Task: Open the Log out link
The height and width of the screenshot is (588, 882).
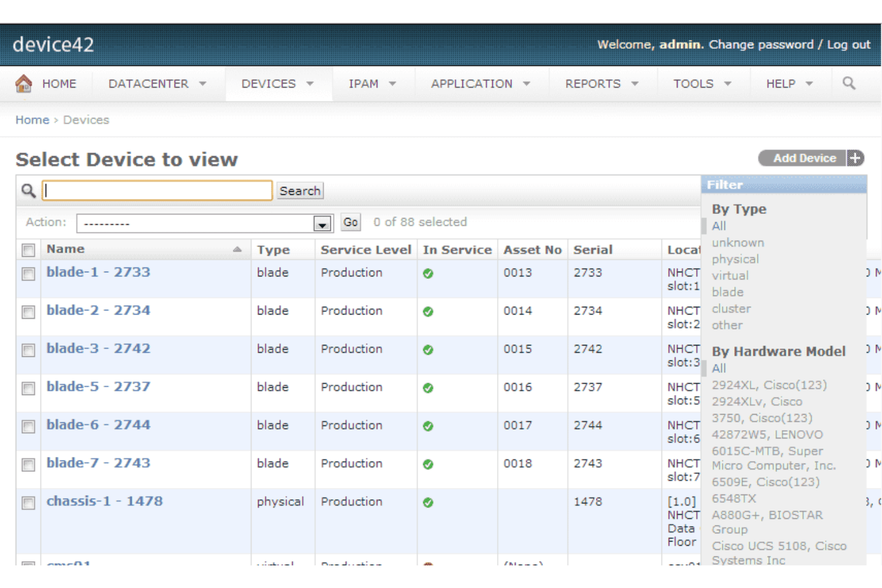Action: click(x=849, y=45)
